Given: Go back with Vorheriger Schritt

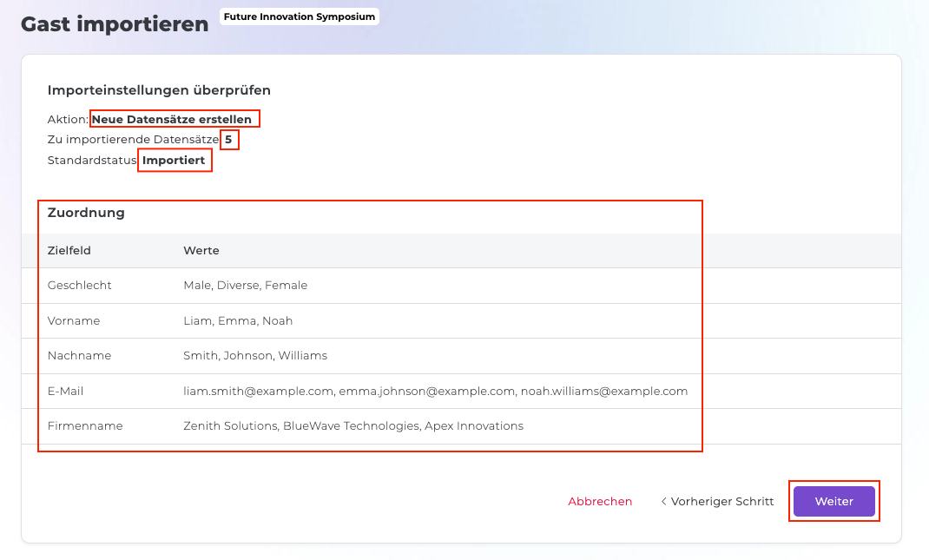Looking at the screenshot, I should 717,501.
